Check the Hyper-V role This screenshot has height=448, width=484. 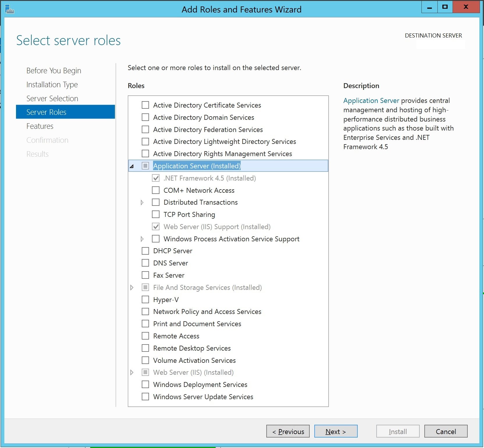(x=145, y=299)
